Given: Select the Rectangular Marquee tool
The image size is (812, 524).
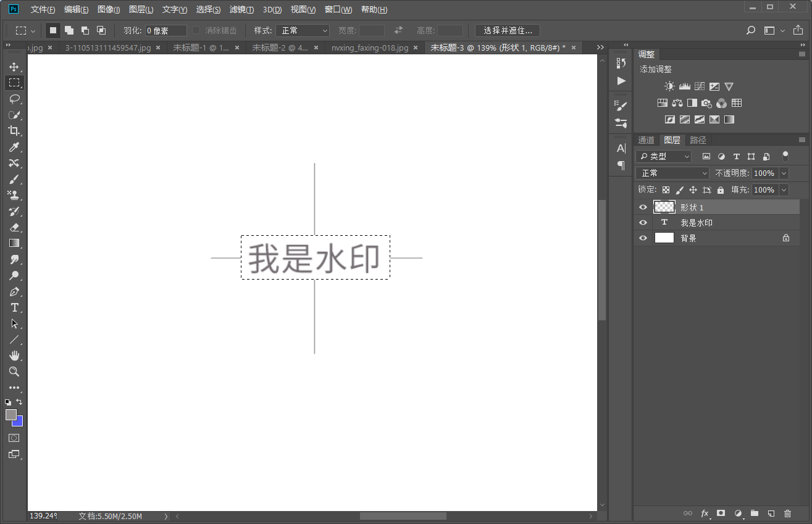Looking at the screenshot, I should [14, 83].
